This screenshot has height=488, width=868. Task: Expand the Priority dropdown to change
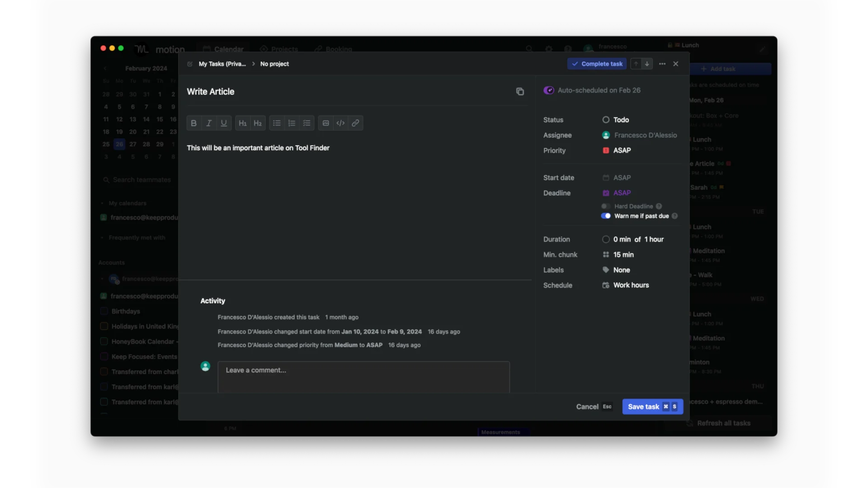tap(622, 150)
